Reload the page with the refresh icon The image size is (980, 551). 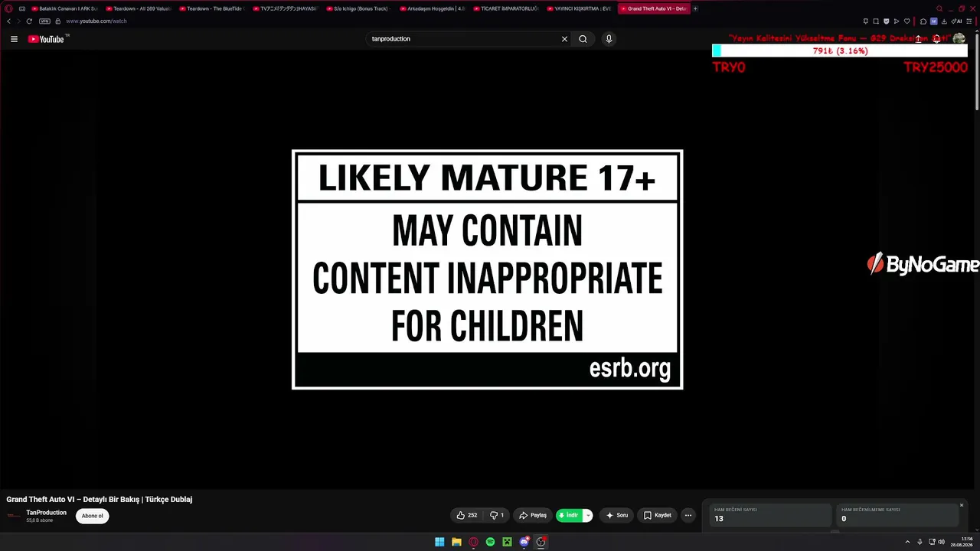29,21
